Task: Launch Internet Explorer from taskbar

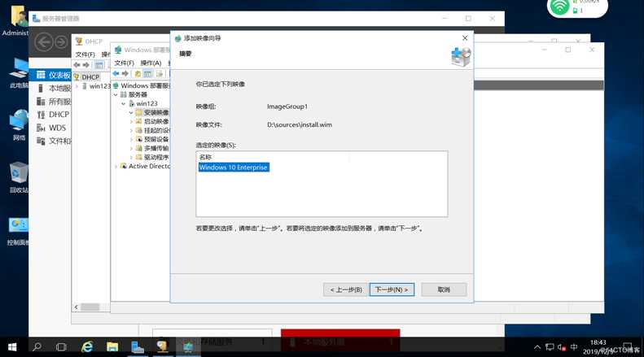Action: (x=87, y=347)
